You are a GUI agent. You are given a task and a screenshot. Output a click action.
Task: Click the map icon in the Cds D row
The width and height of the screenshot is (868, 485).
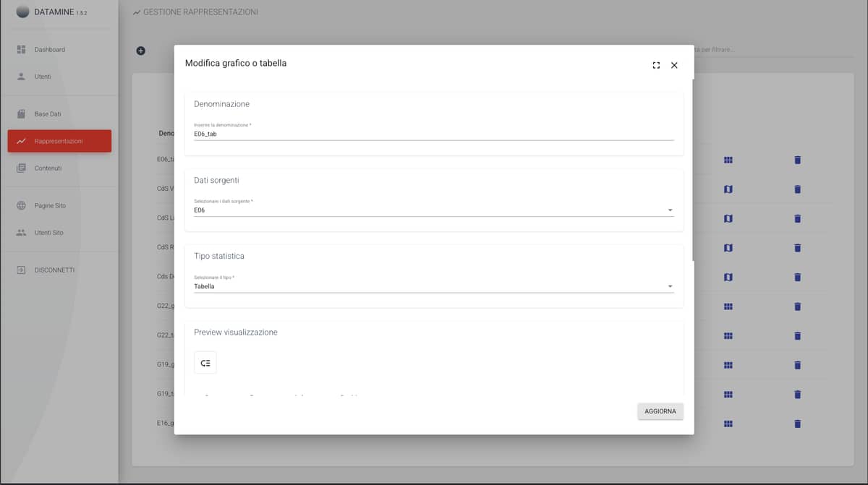728,277
